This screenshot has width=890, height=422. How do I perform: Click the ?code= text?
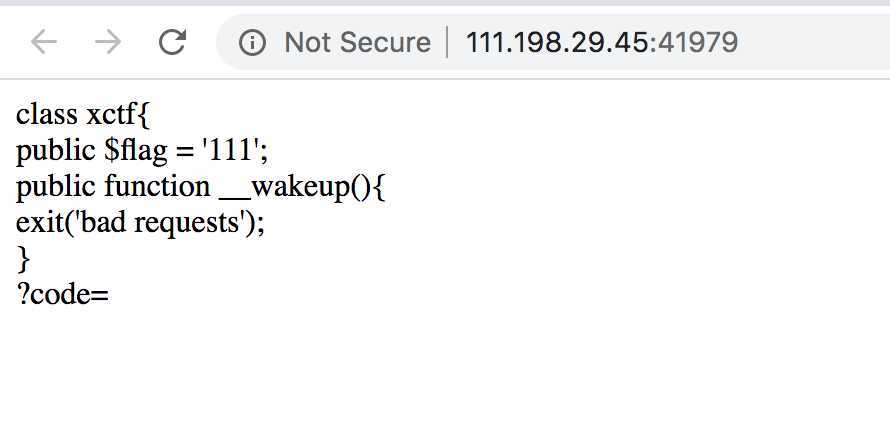[62, 296]
